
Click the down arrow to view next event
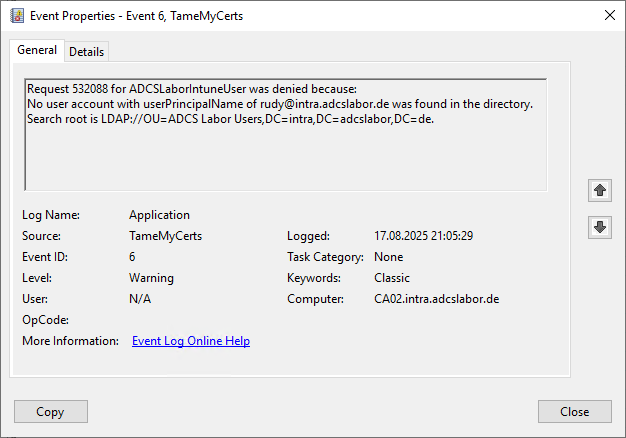click(x=600, y=227)
